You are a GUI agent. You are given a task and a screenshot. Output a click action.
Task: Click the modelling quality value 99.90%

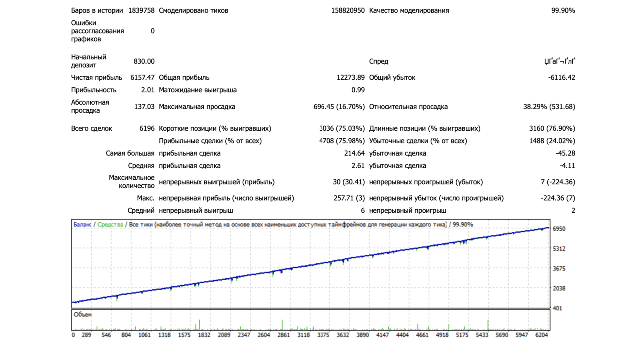[563, 10]
